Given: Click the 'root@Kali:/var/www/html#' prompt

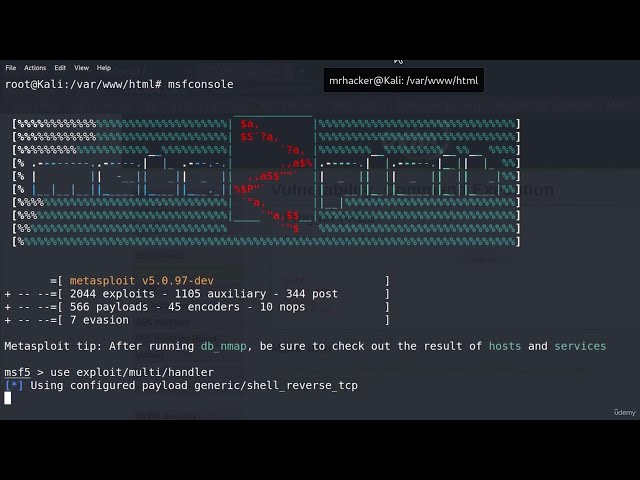Looking at the screenshot, I should 83,84.
